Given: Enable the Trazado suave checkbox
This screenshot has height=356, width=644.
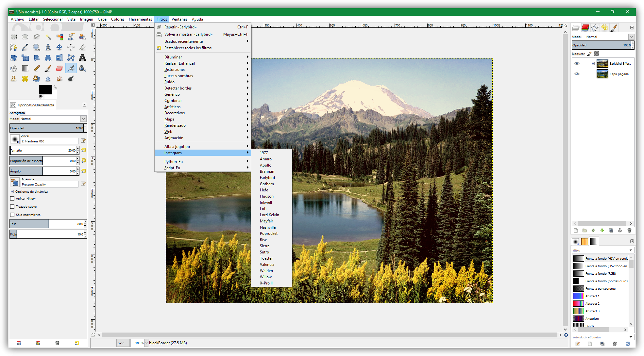Looking at the screenshot, I should click(12, 207).
